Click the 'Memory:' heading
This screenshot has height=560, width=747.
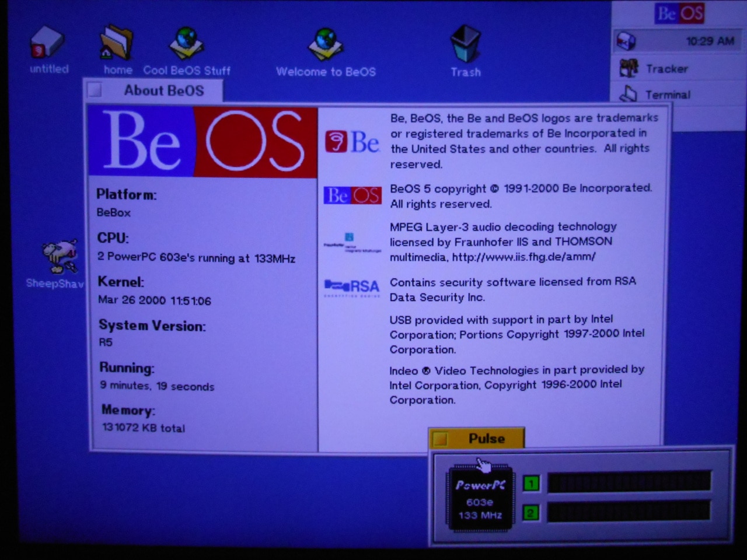[128, 410]
